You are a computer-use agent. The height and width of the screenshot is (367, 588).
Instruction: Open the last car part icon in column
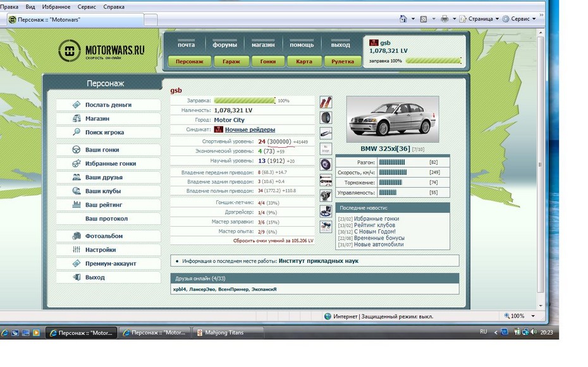(x=326, y=227)
